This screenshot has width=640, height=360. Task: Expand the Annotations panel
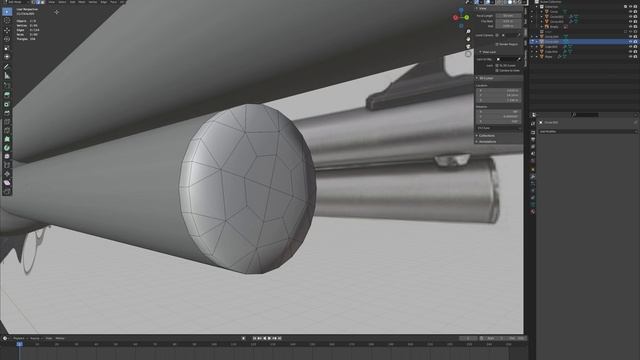(477, 142)
